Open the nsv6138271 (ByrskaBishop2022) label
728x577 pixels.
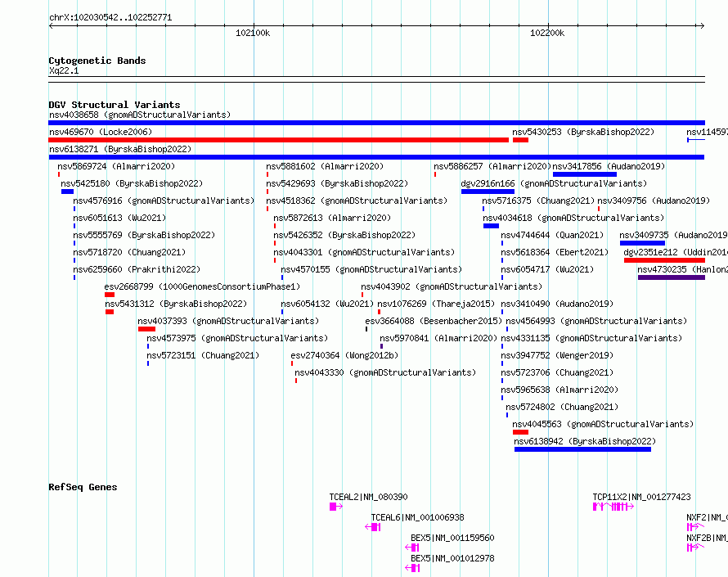[120, 149]
